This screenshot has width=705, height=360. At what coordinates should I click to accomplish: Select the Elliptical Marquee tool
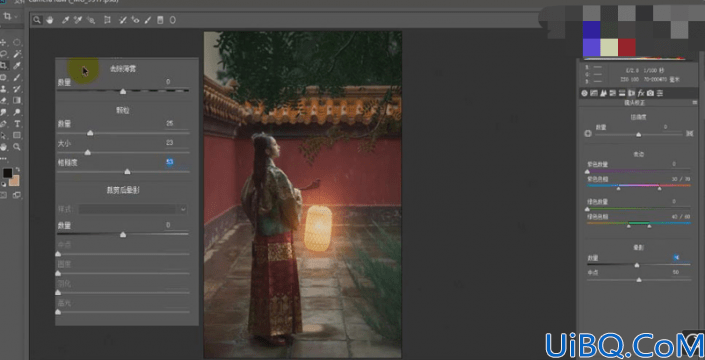[x=17, y=42]
